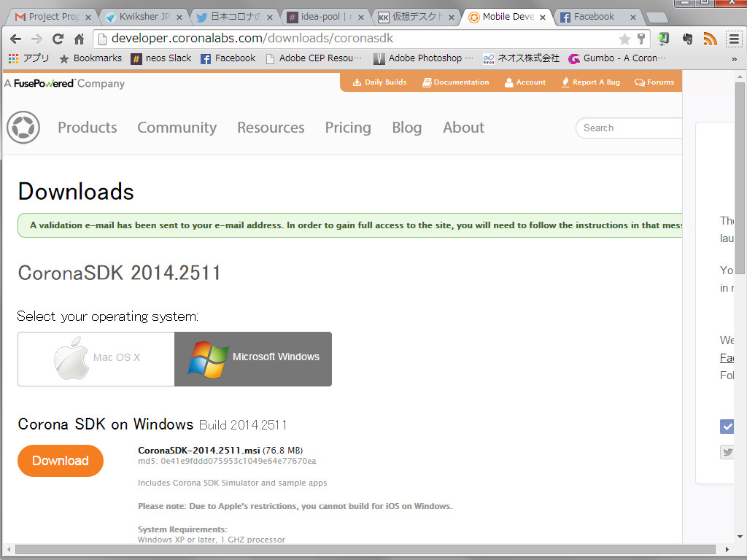Click the CoronaSDK-2014.2511.msi file name
This screenshot has height=560, width=747.
point(198,451)
